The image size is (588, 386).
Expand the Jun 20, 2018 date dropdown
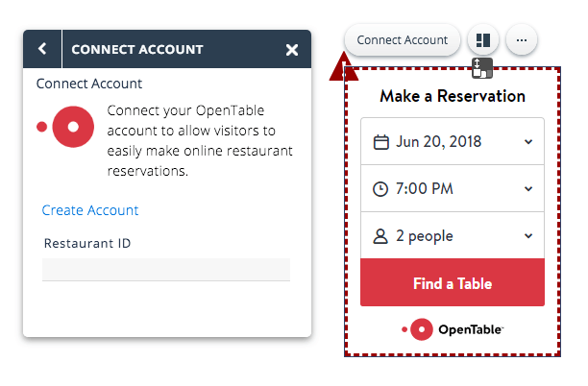(x=528, y=142)
